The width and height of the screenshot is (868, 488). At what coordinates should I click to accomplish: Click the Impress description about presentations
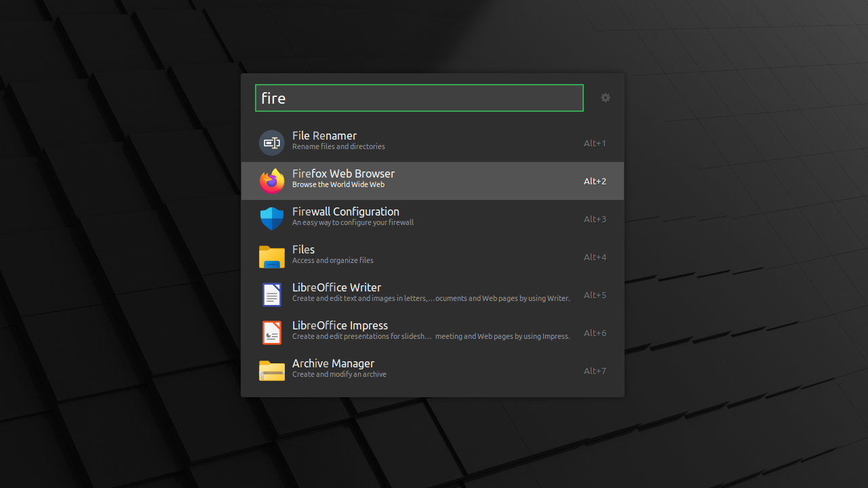point(431,336)
